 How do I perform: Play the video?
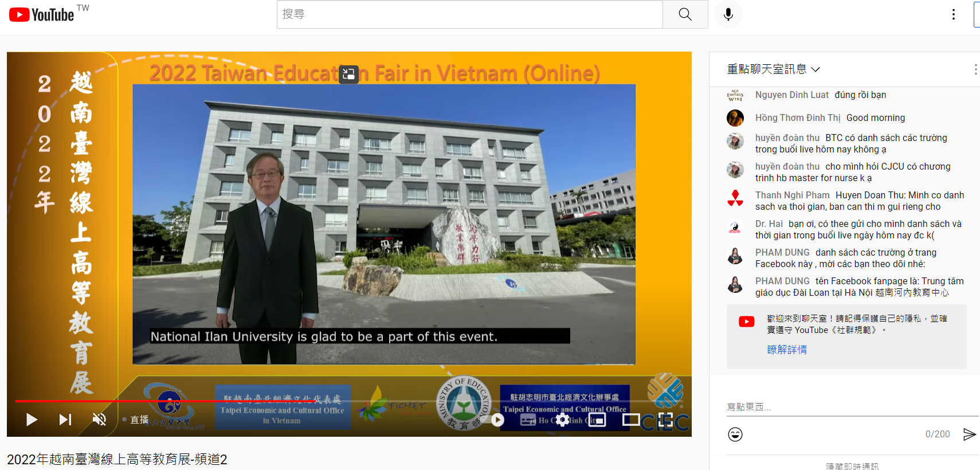tap(32, 420)
